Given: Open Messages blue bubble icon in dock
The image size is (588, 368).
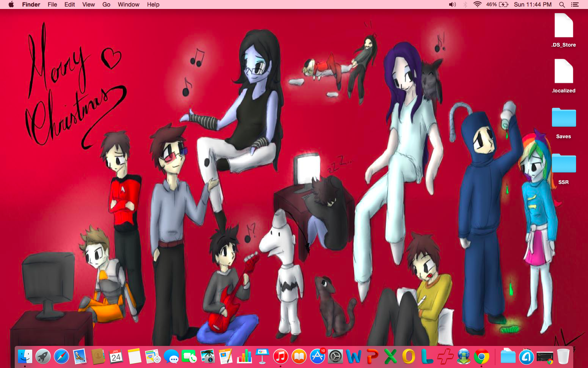Looking at the screenshot, I should click(171, 357).
